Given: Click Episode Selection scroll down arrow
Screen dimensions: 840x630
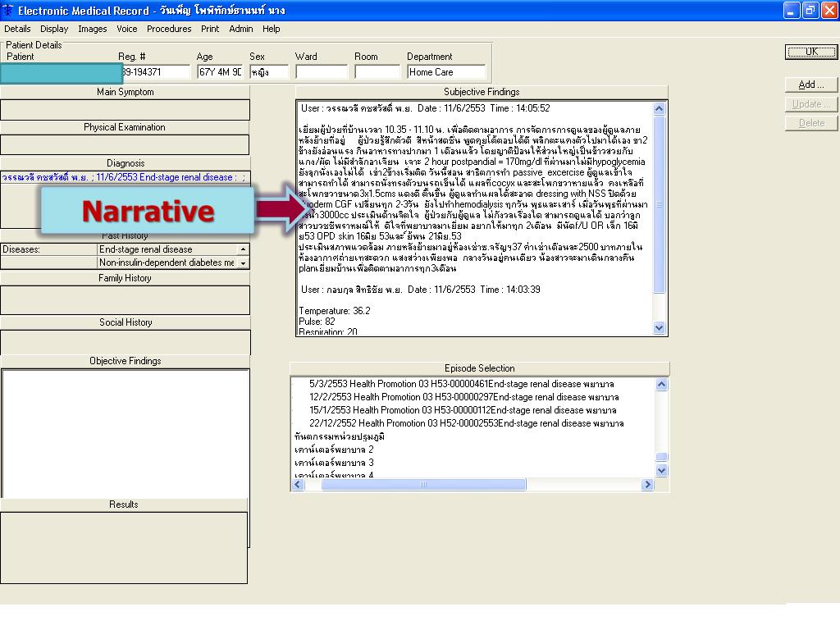Looking at the screenshot, I should (662, 470).
